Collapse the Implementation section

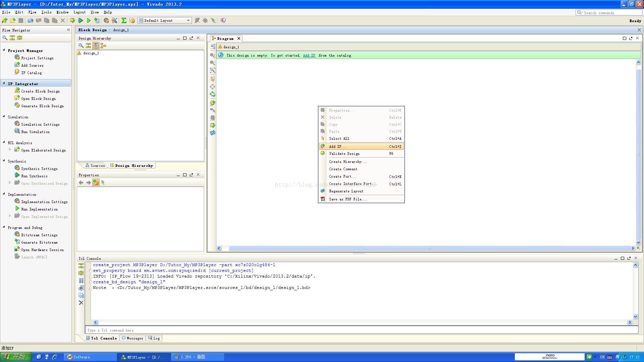click(x=4, y=194)
